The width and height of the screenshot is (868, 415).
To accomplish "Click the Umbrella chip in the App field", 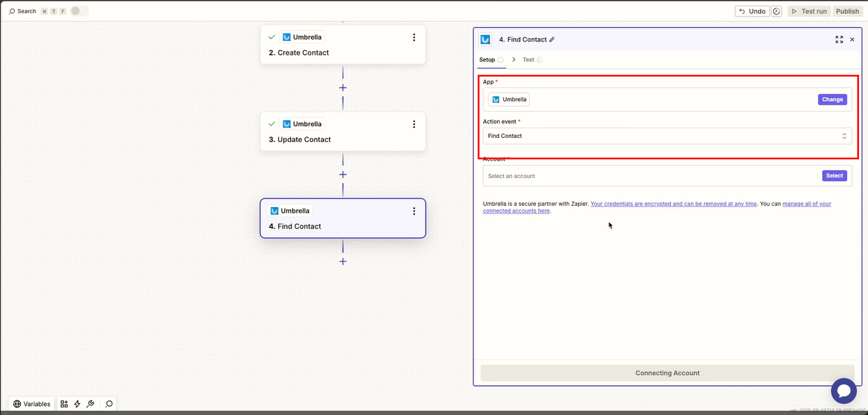I will 509,99.
